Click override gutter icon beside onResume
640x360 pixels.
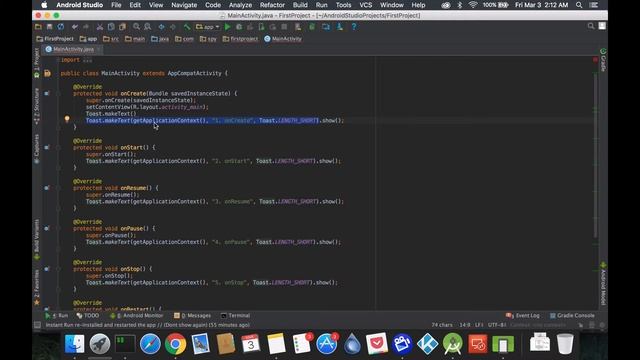click(47, 188)
